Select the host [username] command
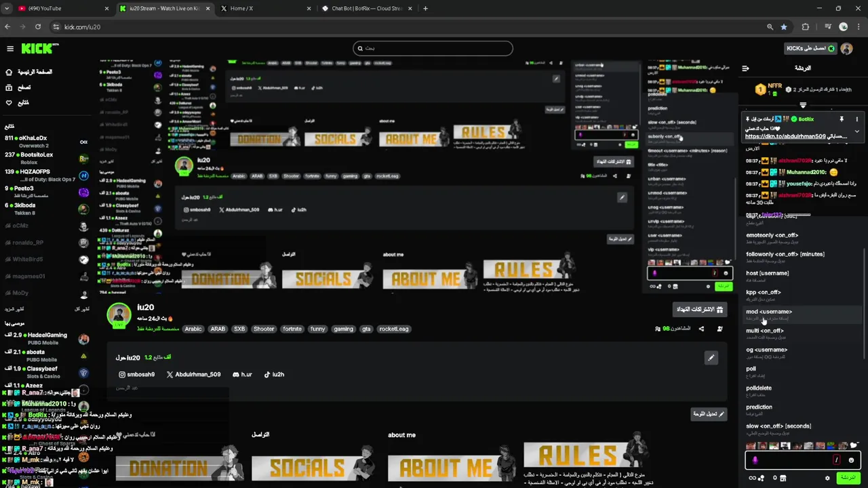Viewport: 868px width, 488px height. (802, 276)
